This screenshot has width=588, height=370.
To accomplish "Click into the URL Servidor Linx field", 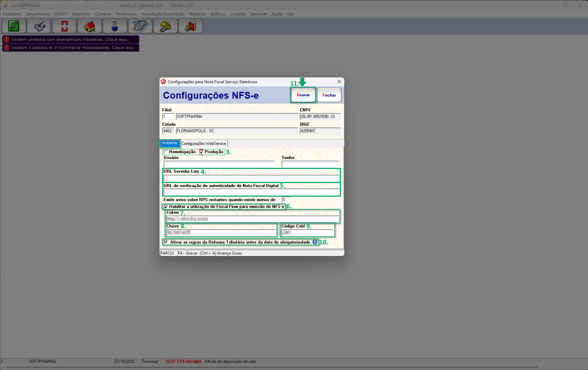I will [x=252, y=178].
